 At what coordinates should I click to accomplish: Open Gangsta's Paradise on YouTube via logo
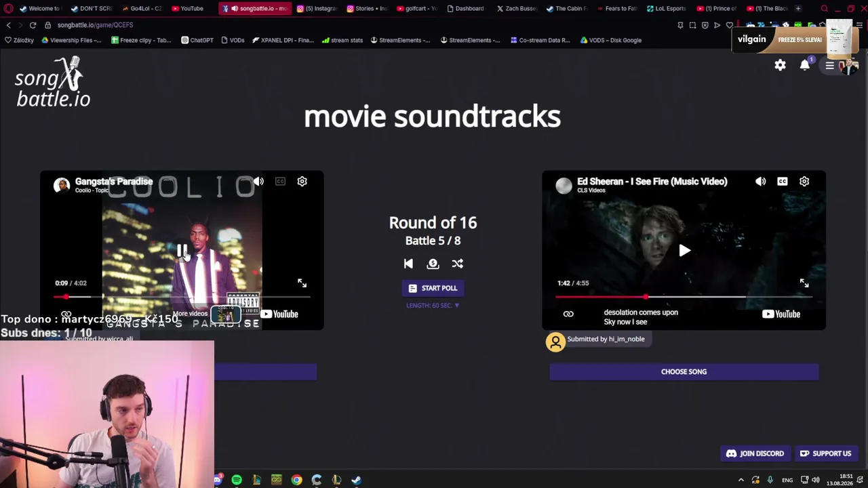coord(279,314)
